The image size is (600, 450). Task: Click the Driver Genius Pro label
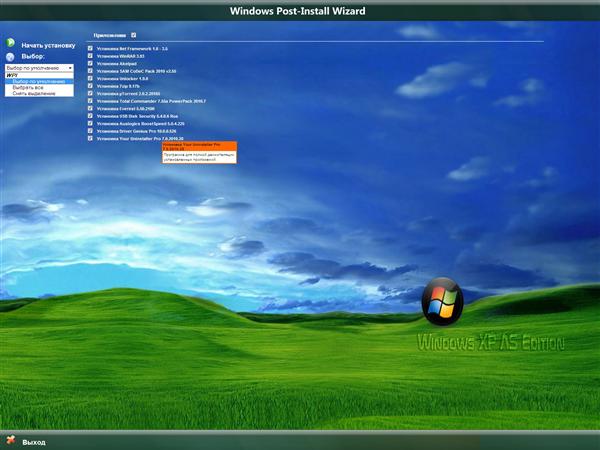pos(137,131)
